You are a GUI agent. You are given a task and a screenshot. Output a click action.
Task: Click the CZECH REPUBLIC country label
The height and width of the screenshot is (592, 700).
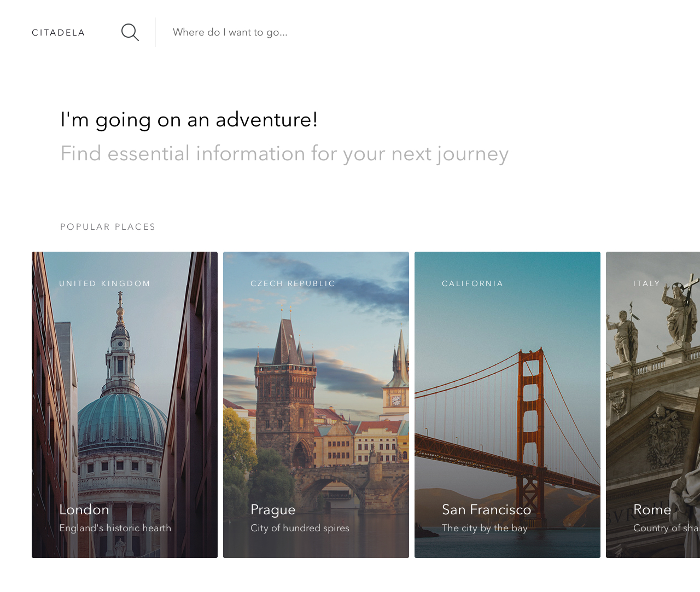click(x=293, y=283)
